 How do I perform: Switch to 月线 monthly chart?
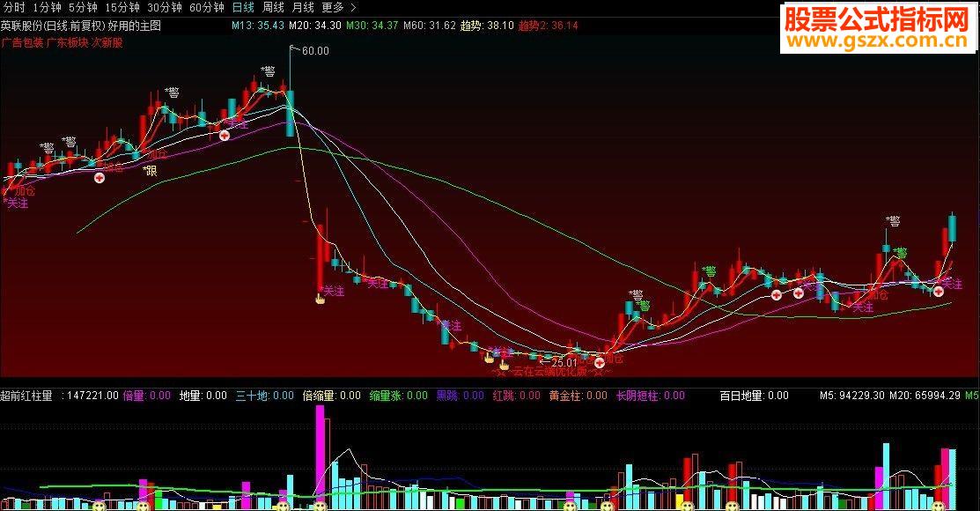pos(303,8)
